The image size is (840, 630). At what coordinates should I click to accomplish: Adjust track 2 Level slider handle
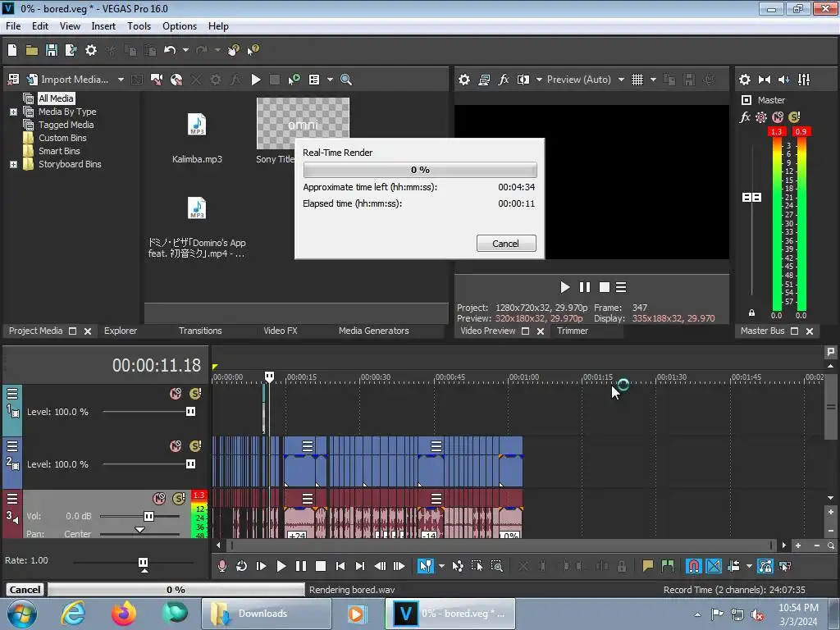coord(190,464)
